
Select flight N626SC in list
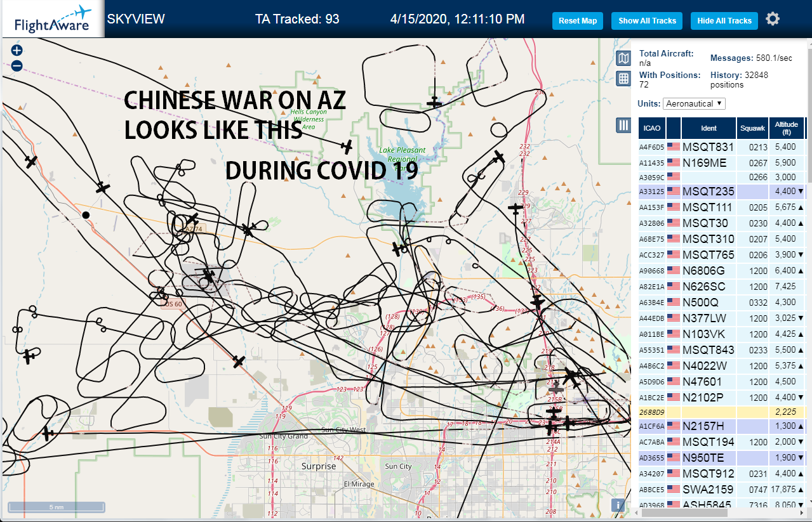click(x=722, y=287)
